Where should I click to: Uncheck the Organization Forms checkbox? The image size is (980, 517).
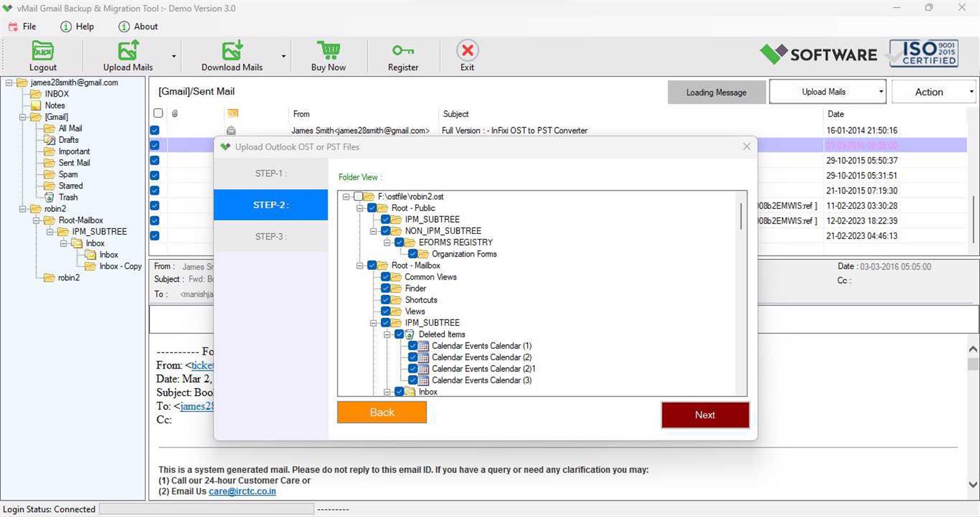pos(413,254)
